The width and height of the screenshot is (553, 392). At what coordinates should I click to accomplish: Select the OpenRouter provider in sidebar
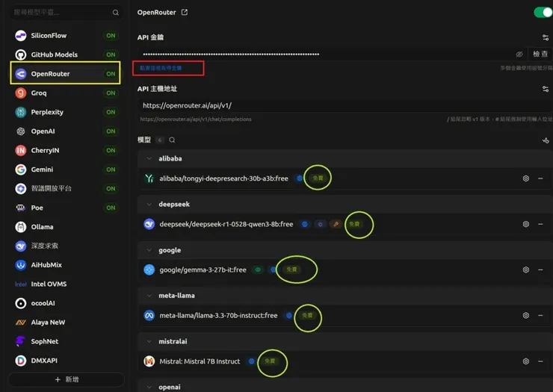click(66, 74)
